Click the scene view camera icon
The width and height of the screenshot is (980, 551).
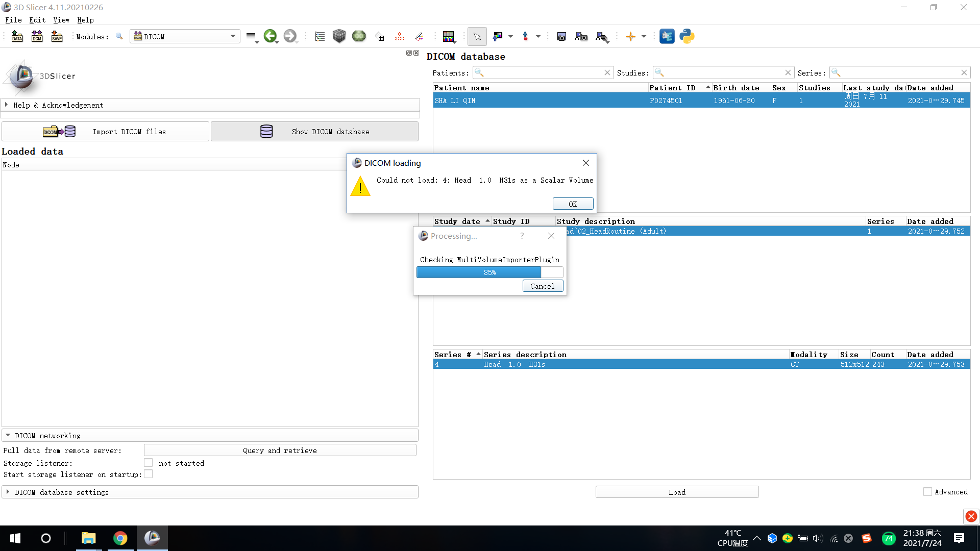tap(581, 36)
